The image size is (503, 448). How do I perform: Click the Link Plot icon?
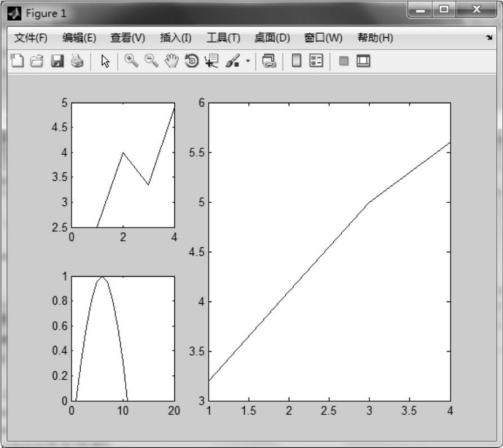click(x=269, y=61)
